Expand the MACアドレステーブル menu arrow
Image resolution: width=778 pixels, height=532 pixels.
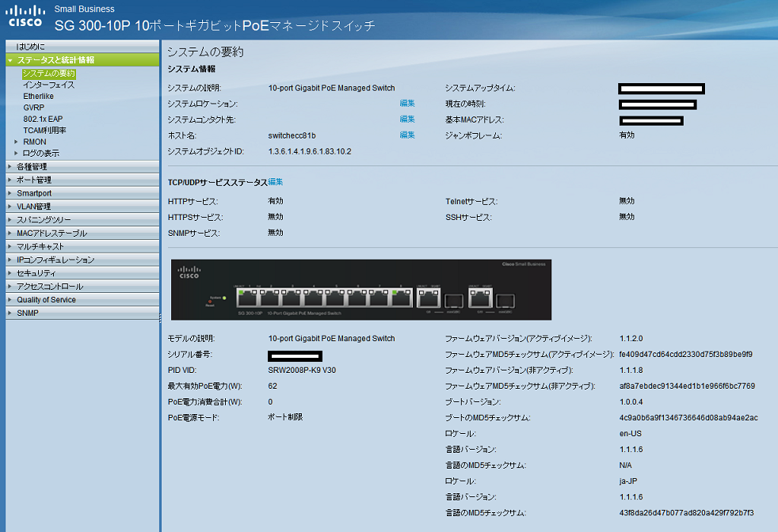(10, 233)
